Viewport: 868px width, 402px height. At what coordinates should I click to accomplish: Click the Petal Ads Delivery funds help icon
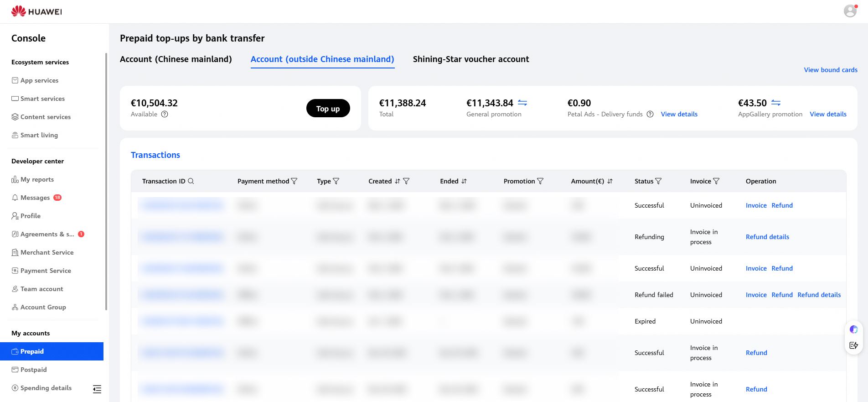(x=650, y=114)
